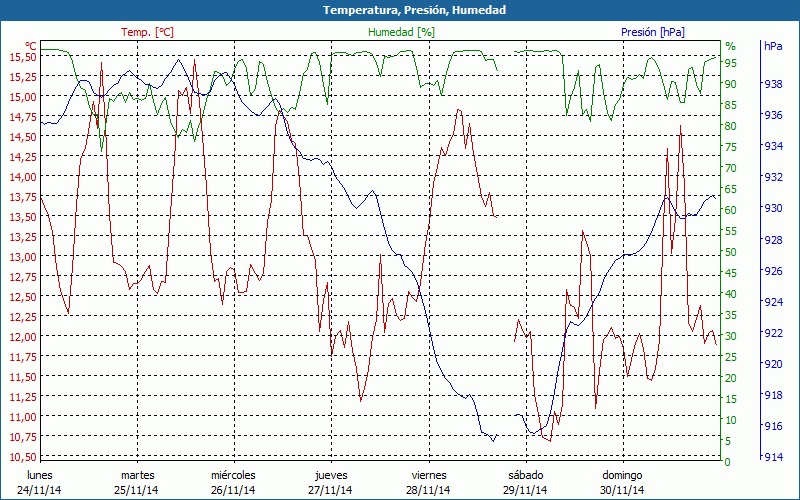Select the blue Presión [hPa] legend label
The image size is (800, 500).
[x=653, y=32]
